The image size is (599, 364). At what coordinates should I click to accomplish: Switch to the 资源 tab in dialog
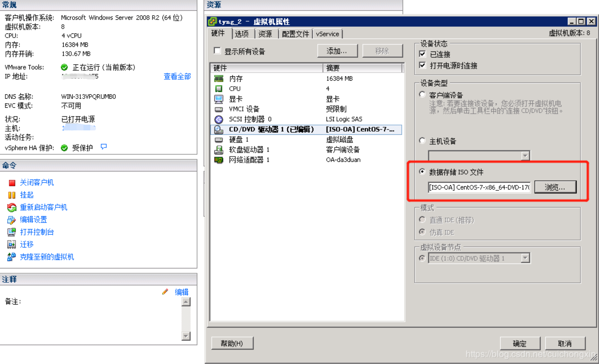[265, 34]
